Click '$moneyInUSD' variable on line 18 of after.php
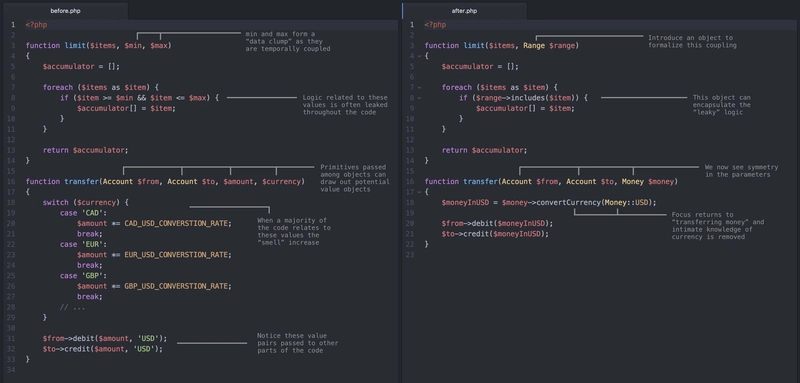800x383 pixels. point(465,202)
